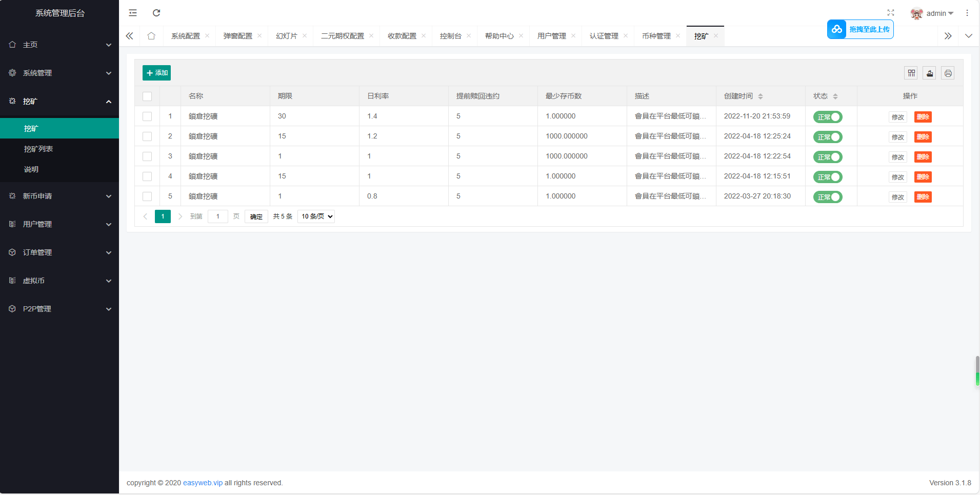The height and width of the screenshot is (495, 980).
Task: Collapse the 挖矿 sidebar group
Action: pos(59,101)
